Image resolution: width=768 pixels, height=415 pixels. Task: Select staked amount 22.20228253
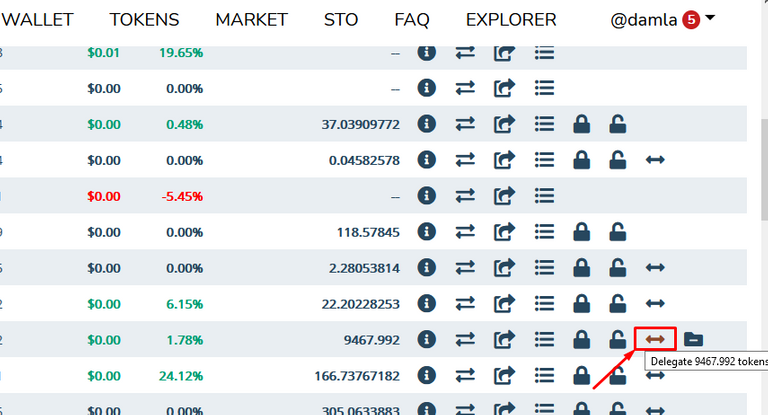click(360, 304)
